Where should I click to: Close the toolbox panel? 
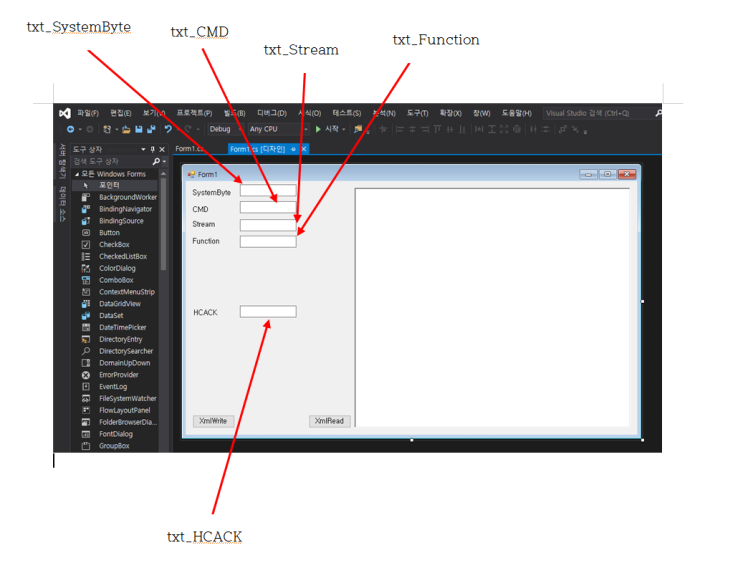pos(162,149)
